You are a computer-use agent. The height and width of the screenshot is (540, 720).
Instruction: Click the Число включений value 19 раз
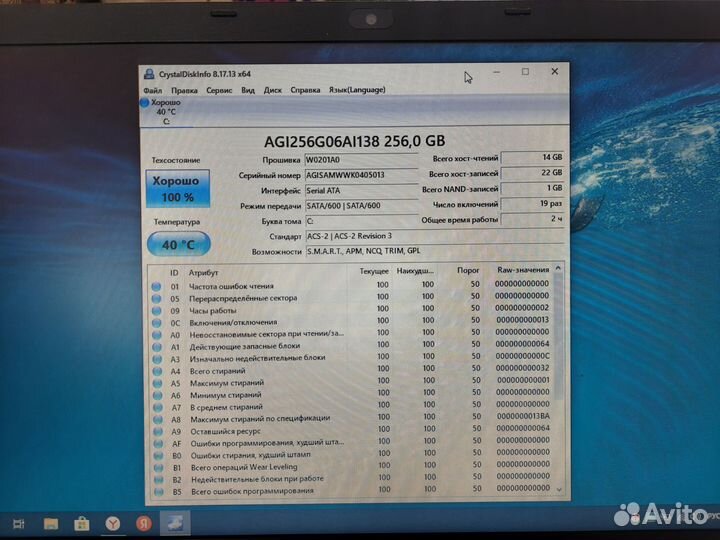[x=532, y=203]
